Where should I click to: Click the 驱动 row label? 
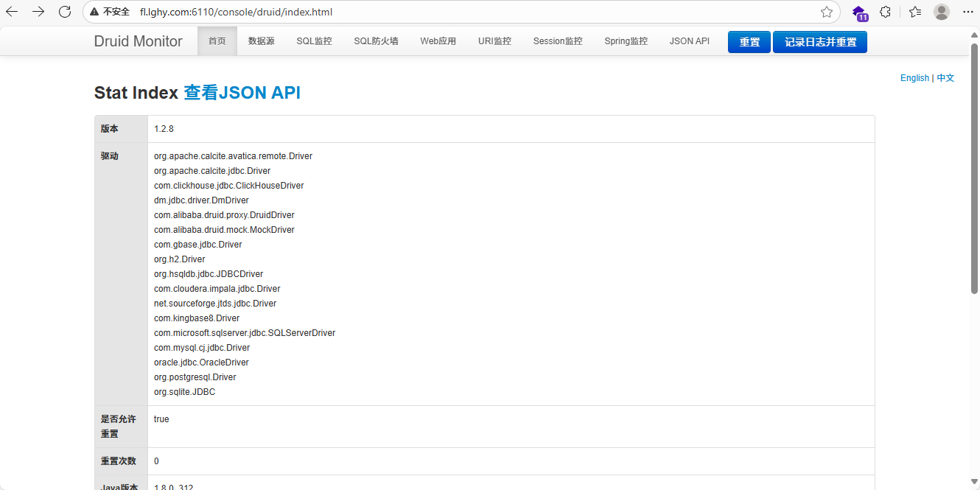[110, 156]
